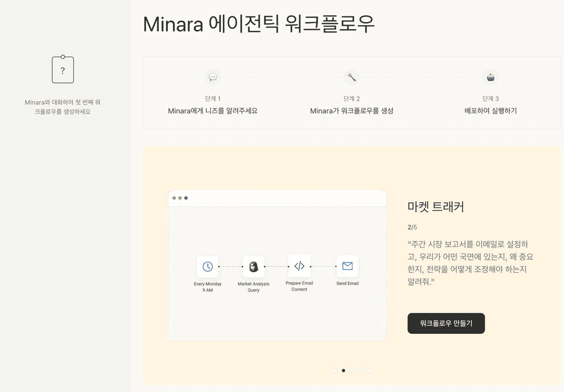Screen dimensions: 564x392
Task: Click the Step 1 chat bubble icon
Action: tap(213, 78)
